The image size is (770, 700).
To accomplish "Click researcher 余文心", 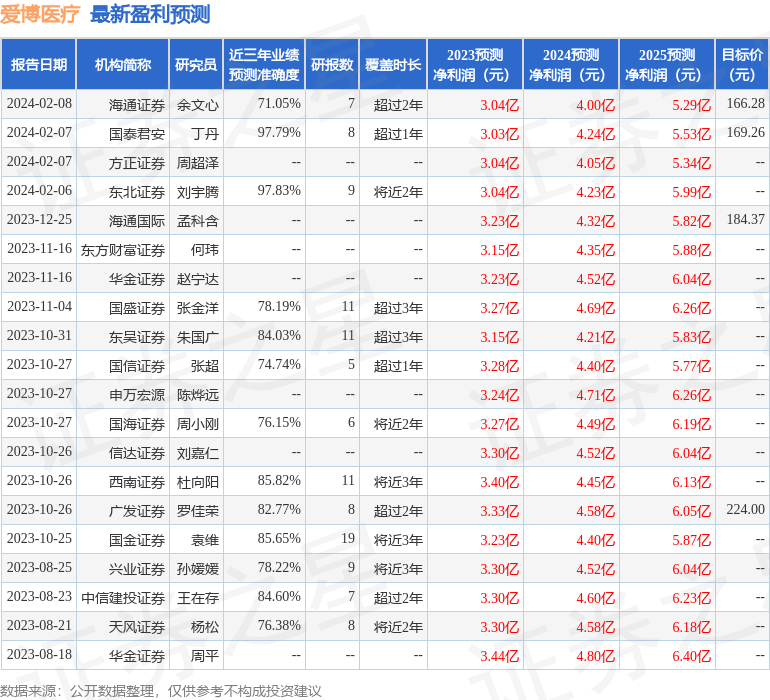I will pyautogui.click(x=197, y=105).
